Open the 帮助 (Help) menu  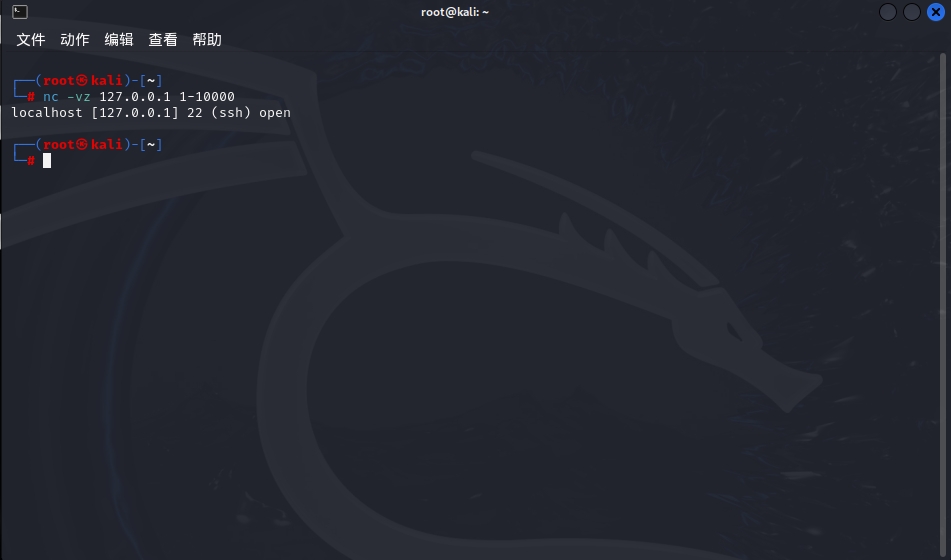click(x=207, y=39)
